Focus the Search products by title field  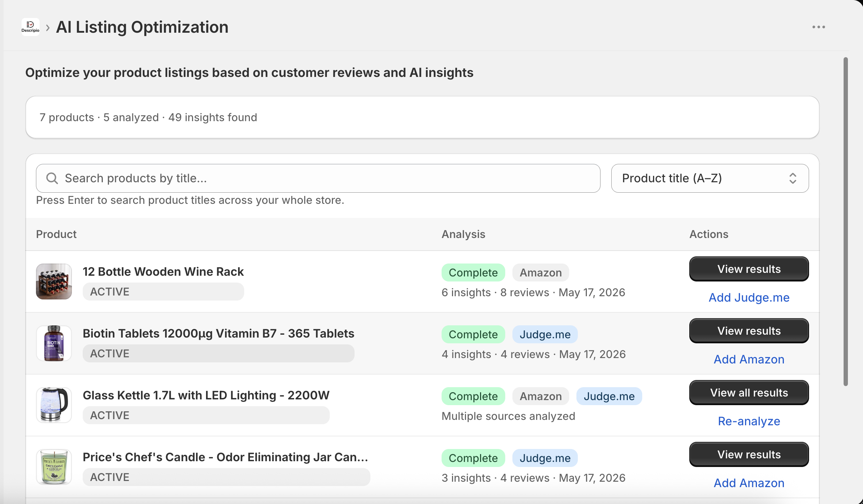coord(318,178)
